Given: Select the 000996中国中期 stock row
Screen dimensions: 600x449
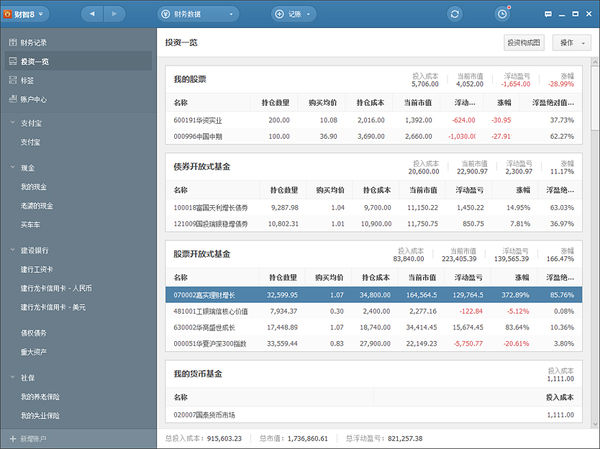Looking at the screenshot, I should 374,136.
